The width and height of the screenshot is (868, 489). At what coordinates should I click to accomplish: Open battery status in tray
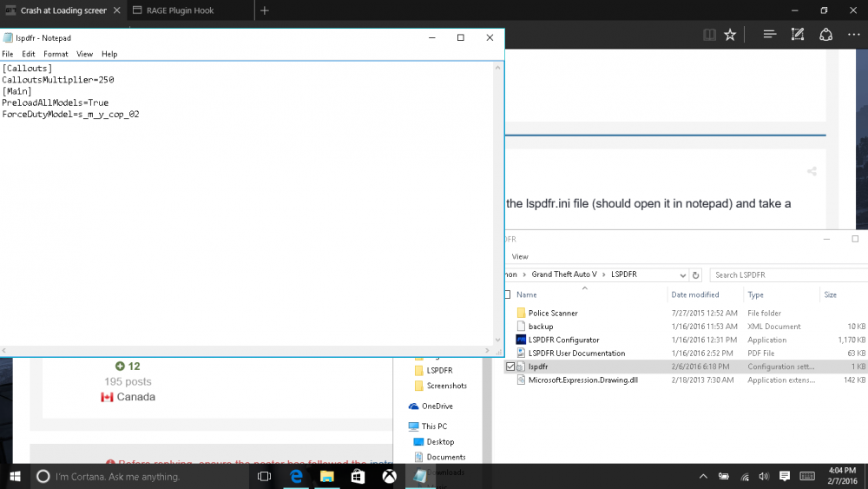tap(724, 476)
